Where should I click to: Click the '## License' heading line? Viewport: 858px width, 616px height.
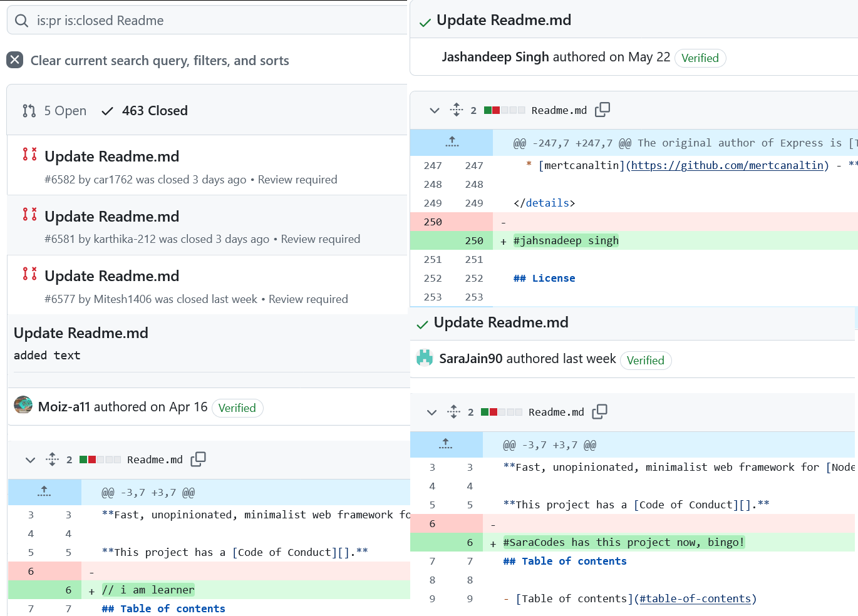tap(544, 278)
